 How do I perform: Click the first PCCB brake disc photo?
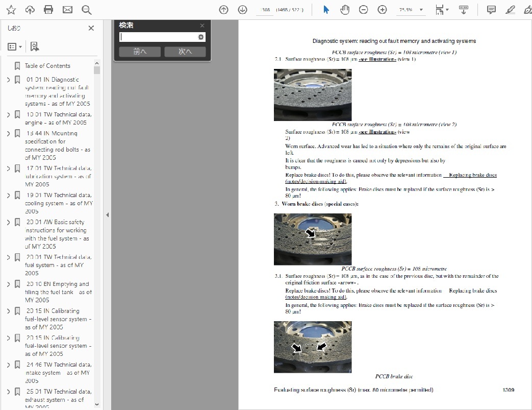click(313, 95)
